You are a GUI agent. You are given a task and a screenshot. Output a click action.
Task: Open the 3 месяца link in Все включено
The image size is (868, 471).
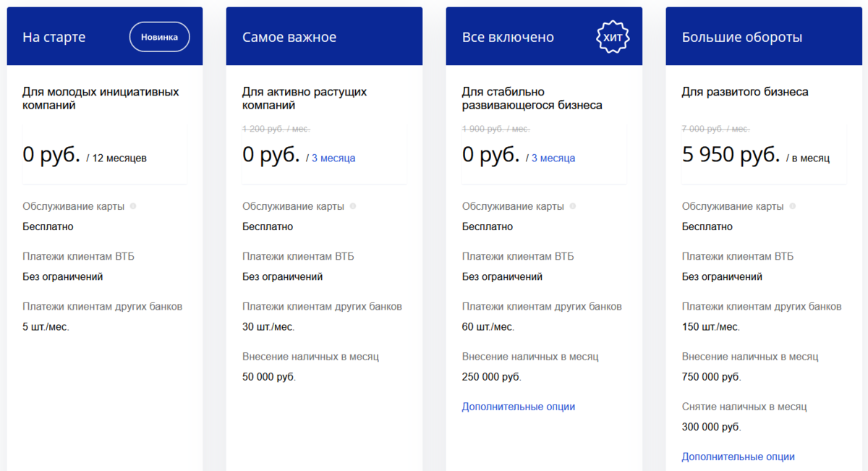(553, 158)
